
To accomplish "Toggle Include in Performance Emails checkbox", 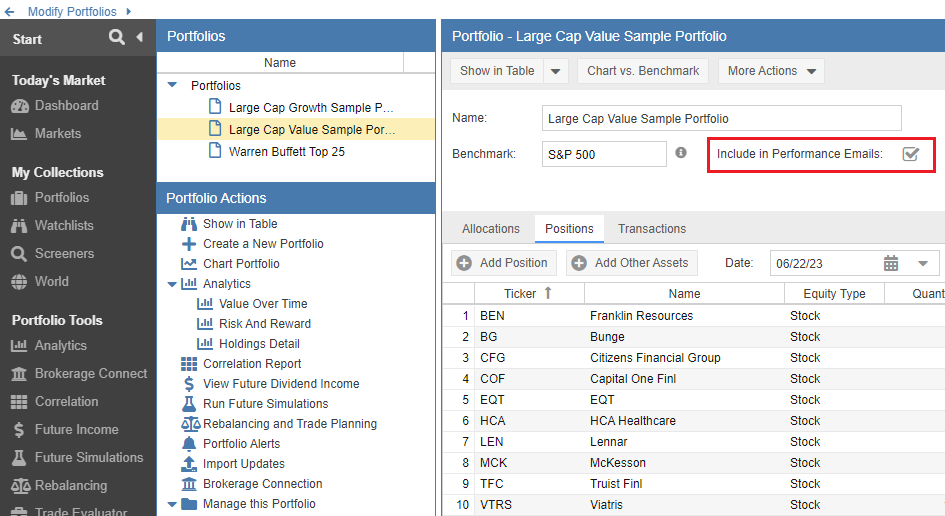I will point(911,154).
